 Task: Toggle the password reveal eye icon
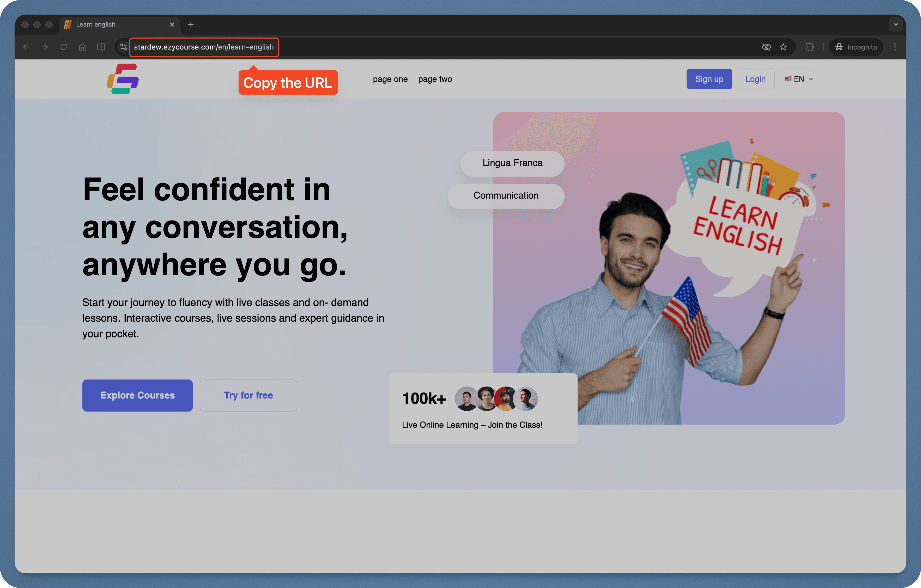(x=766, y=47)
